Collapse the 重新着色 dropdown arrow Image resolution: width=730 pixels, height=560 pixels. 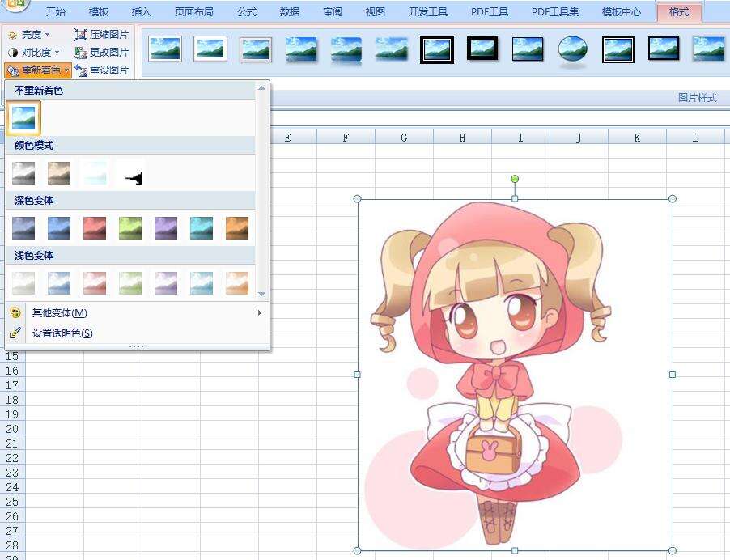(x=67, y=70)
